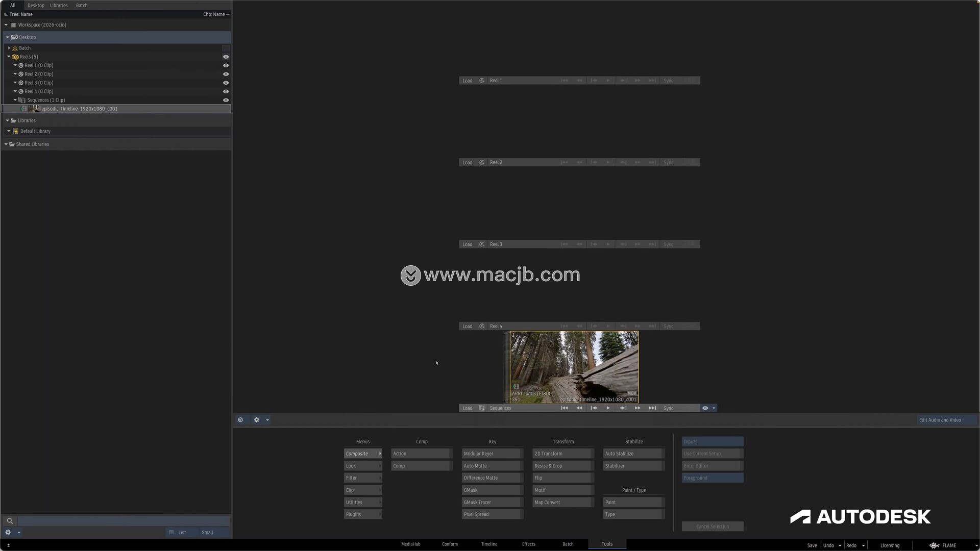Collapse the Libraries tree section
Image resolution: width=980 pixels, height=551 pixels.
coord(7,120)
